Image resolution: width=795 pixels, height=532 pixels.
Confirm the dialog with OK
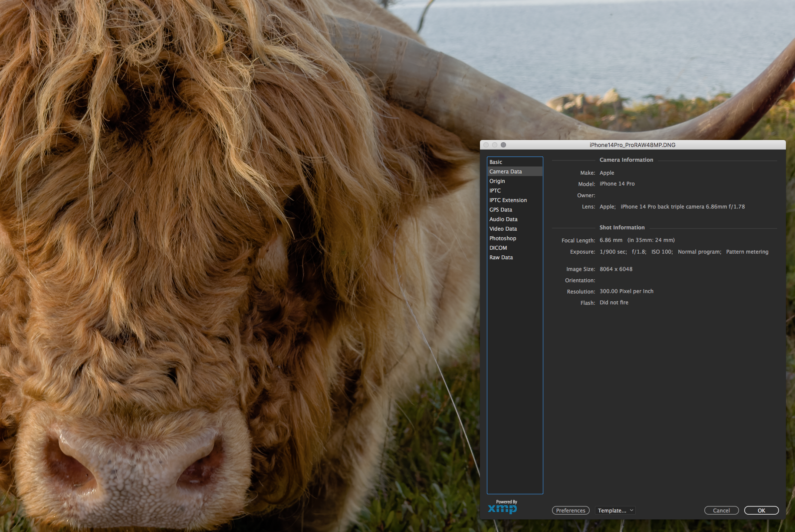pyautogui.click(x=761, y=510)
